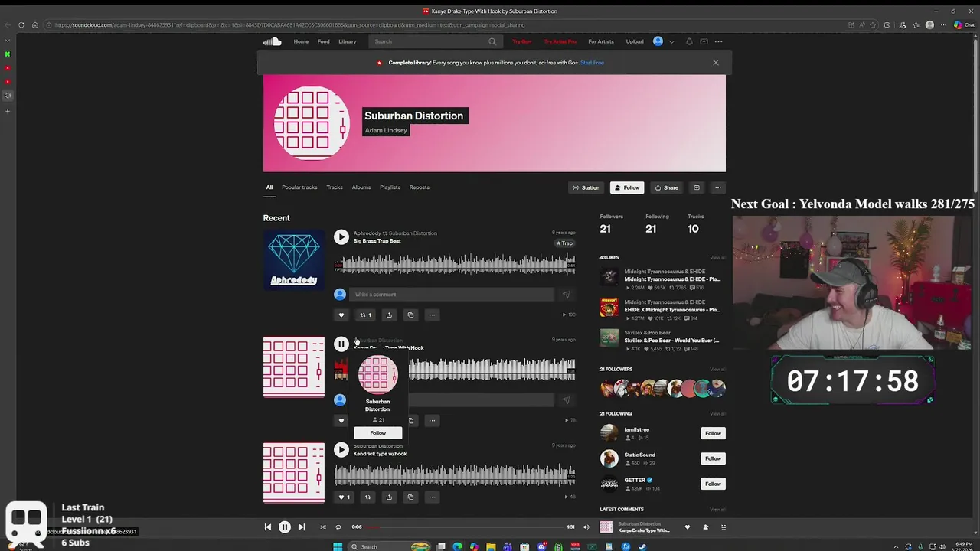
Task: Open the next-up queue in player bar
Action: 723,527
